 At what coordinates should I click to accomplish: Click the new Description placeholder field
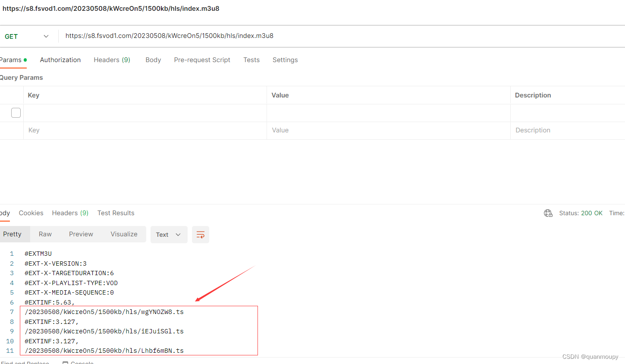point(568,130)
